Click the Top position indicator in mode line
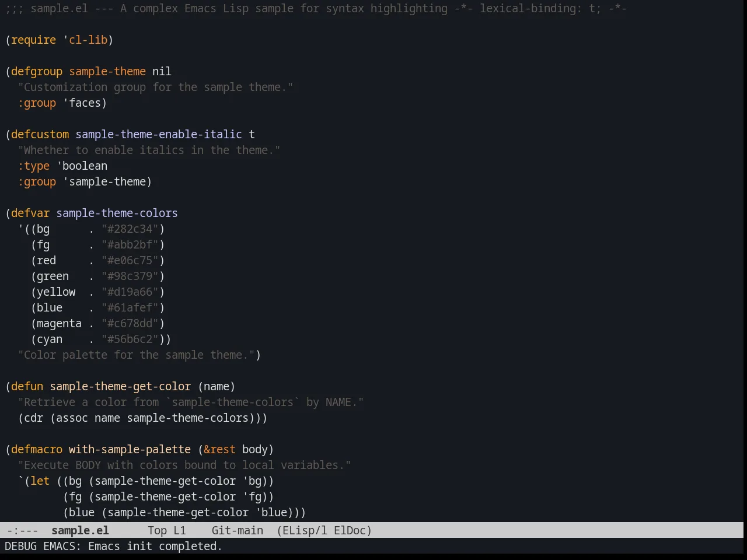 click(157, 530)
